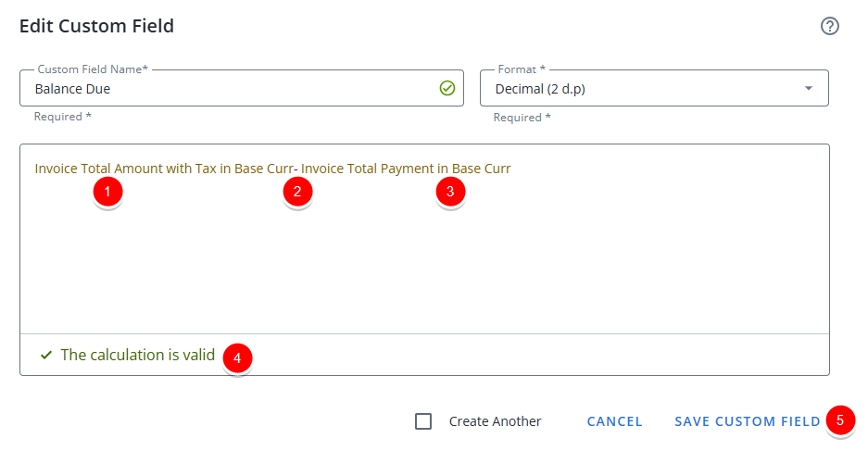Select red callout marker number 3
Image resolution: width=868 pixels, height=451 pixels.
click(450, 192)
